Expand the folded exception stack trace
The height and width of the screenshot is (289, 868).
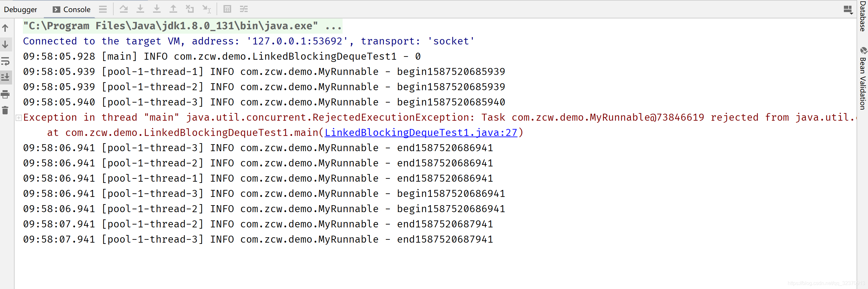[x=19, y=118]
